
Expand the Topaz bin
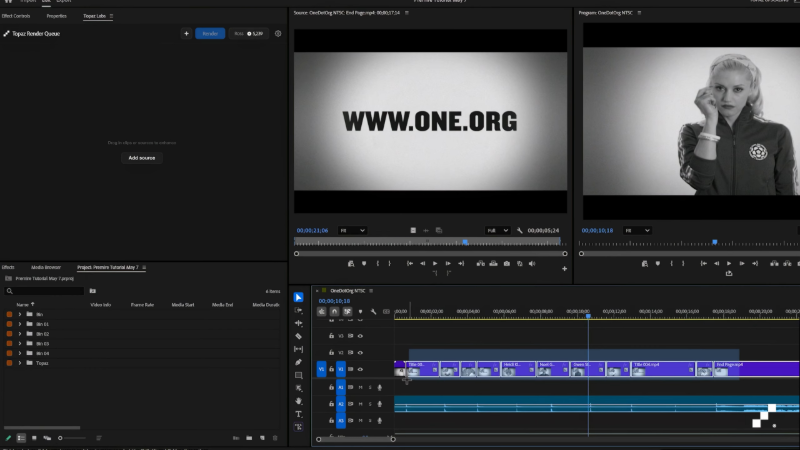[20, 363]
